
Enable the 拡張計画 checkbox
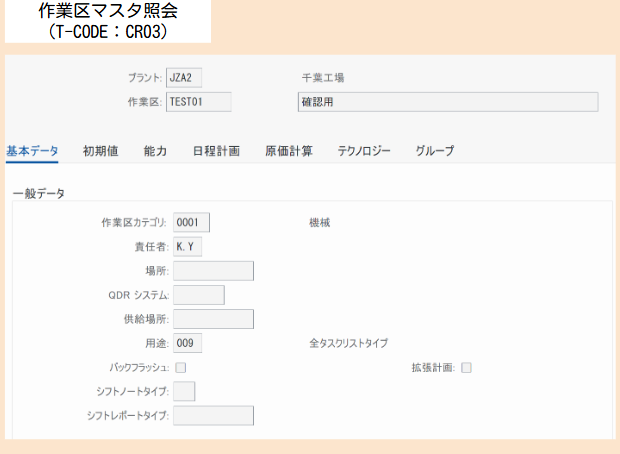467,368
